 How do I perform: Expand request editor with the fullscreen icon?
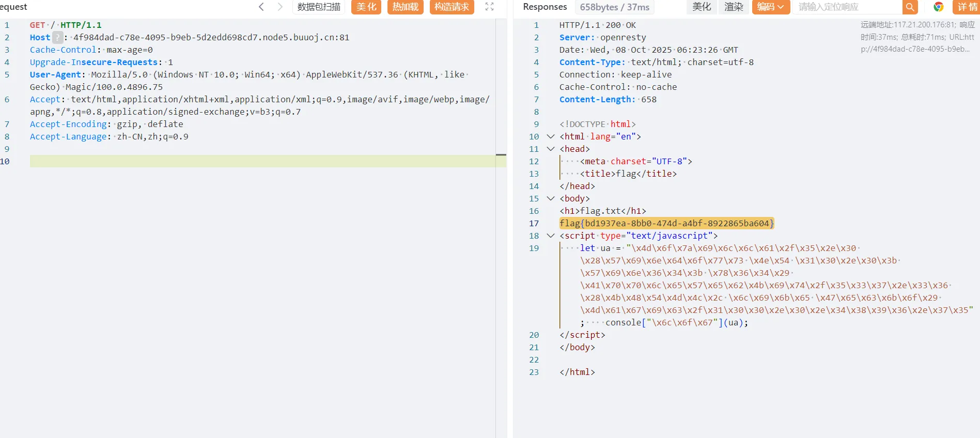pyautogui.click(x=490, y=7)
